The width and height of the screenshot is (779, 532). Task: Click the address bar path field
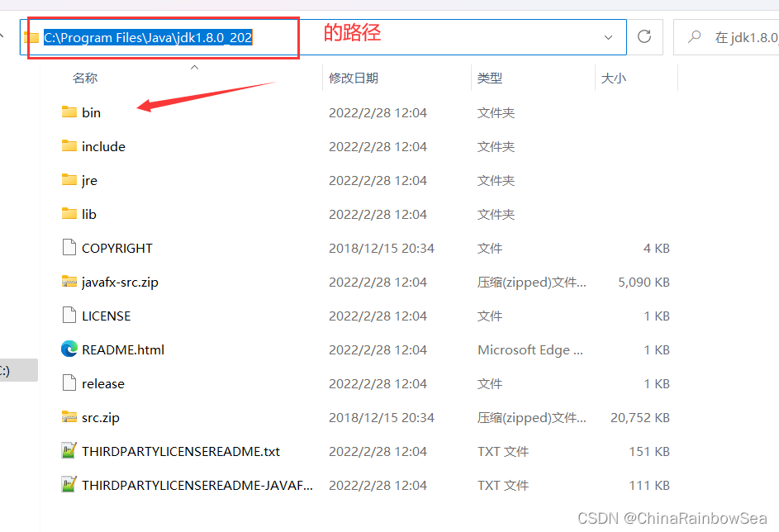click(x=323, y=37)
